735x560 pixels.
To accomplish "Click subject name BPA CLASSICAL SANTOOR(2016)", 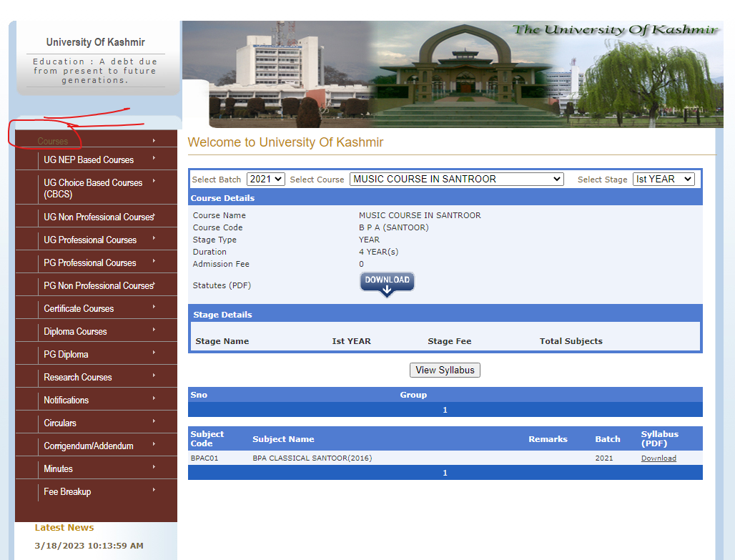I will pyautogui.click(x=312, y=458).
